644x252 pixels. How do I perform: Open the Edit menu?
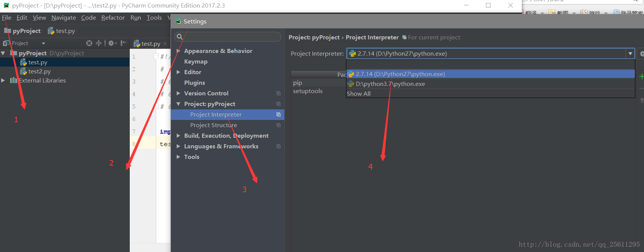pyautogui.click(x=22, y=18)
